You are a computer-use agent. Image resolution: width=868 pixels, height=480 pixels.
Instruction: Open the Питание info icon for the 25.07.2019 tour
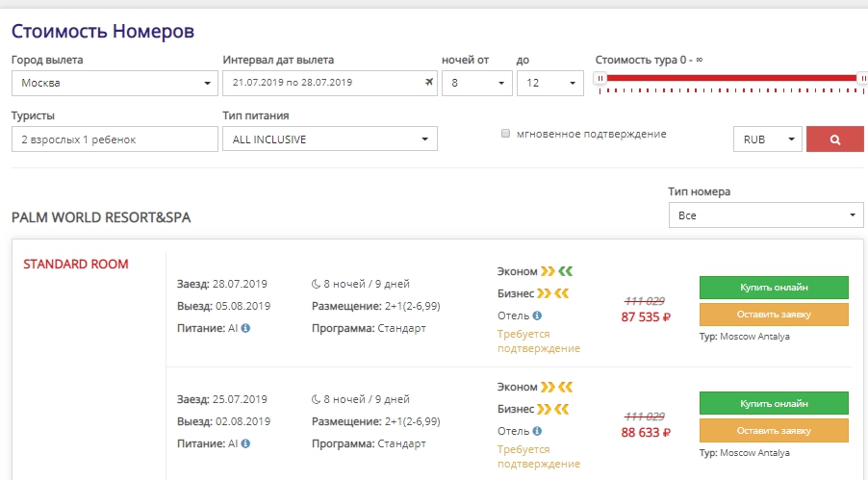pos(245,443)
